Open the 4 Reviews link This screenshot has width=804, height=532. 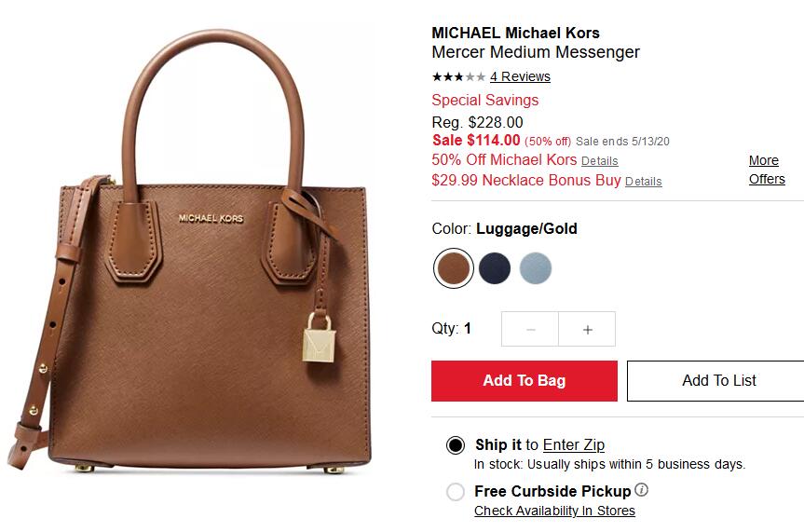pyautogui.click(x=520, y=77)
